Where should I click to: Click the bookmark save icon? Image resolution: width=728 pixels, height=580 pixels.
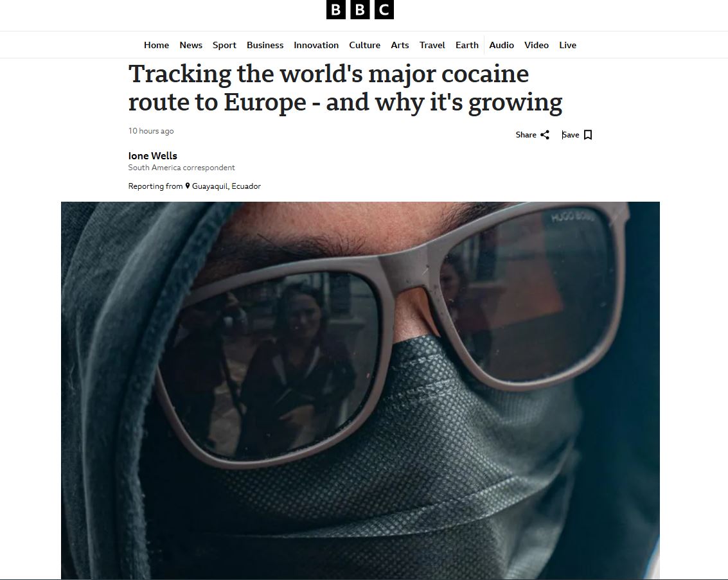click(588, 135)
